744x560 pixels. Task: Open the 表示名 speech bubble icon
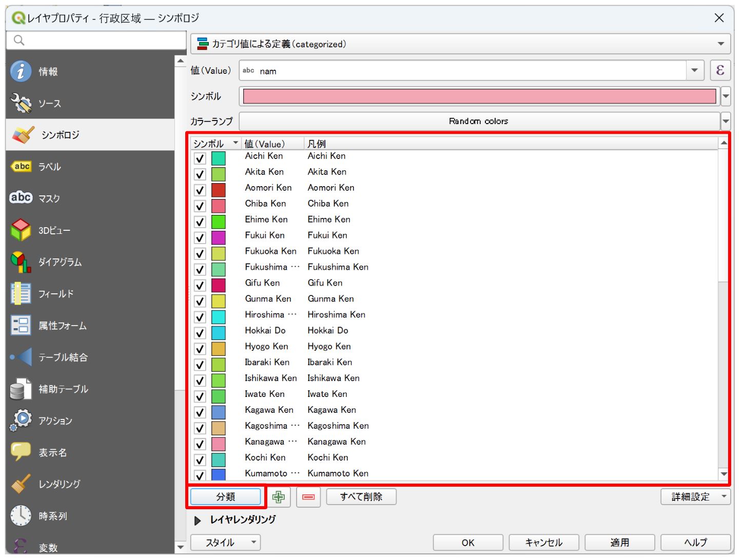[x=21, y=452]
